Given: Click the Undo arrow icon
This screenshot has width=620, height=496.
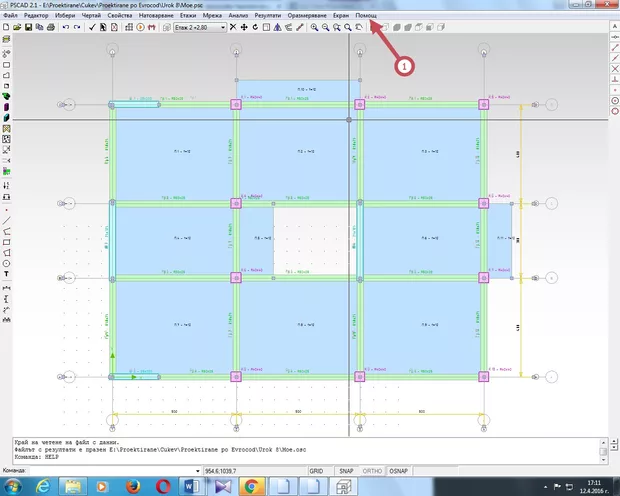Looking at the screenshot, I should (x=65, y=27).
